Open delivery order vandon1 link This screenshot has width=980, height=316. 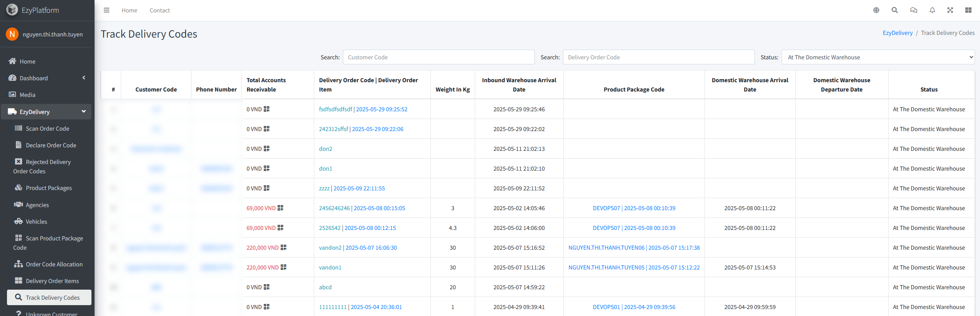[x=330, y=268]
